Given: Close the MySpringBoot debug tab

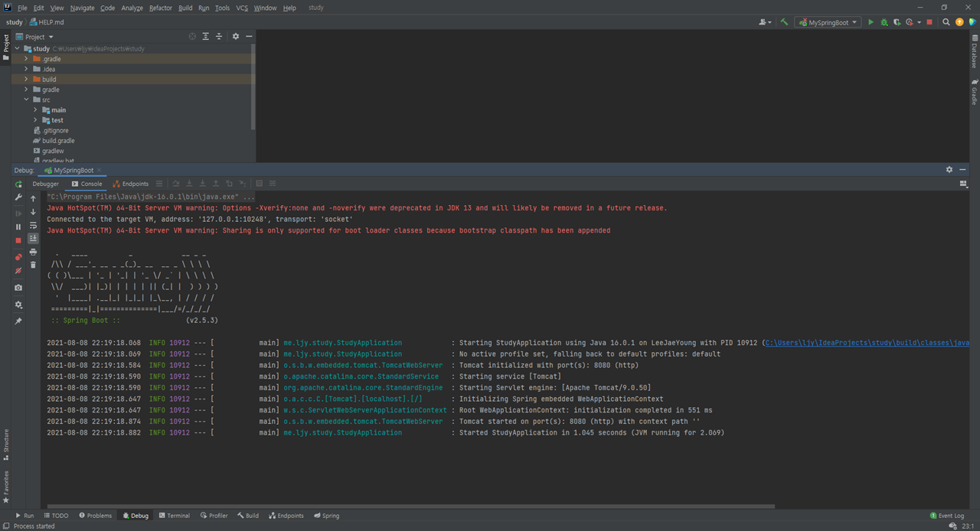Looking at the screenshot, I should point(99,170).
